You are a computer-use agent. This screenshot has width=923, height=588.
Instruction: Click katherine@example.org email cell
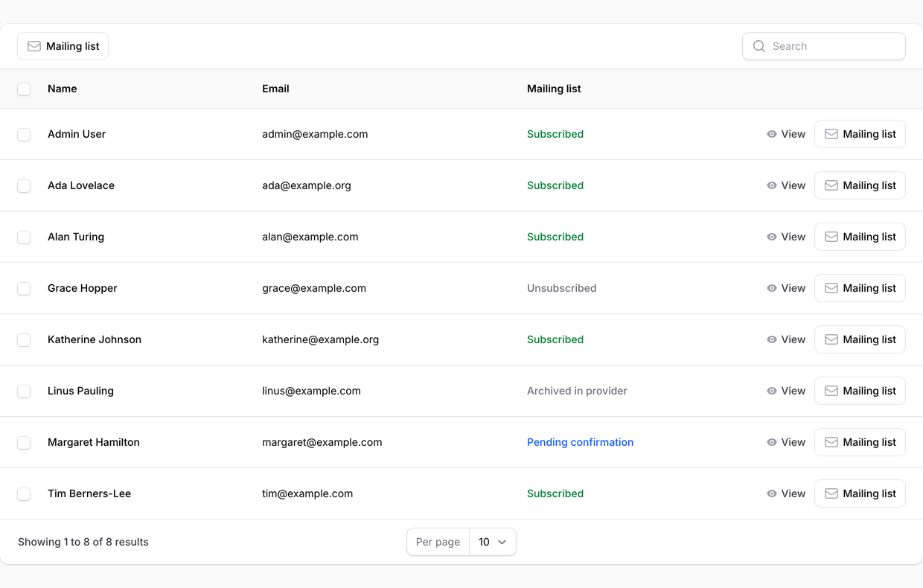(x=321, y=339)
